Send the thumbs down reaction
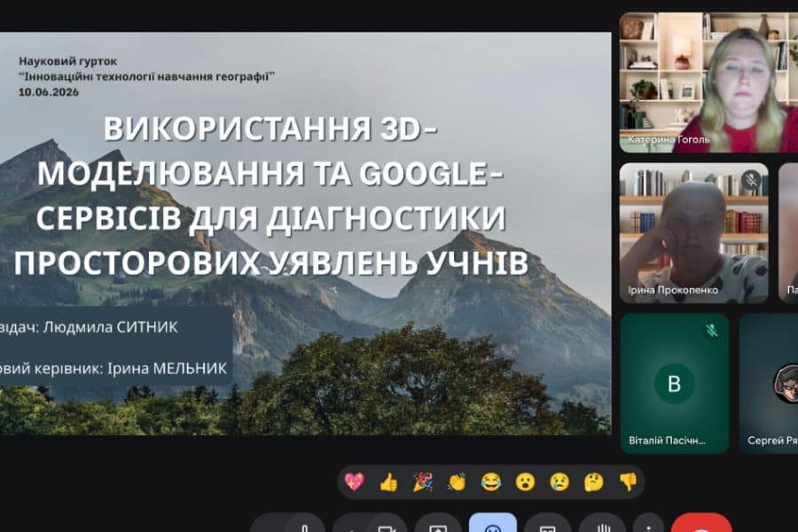This screenshot has width=798, height=532. click(628, 481)
